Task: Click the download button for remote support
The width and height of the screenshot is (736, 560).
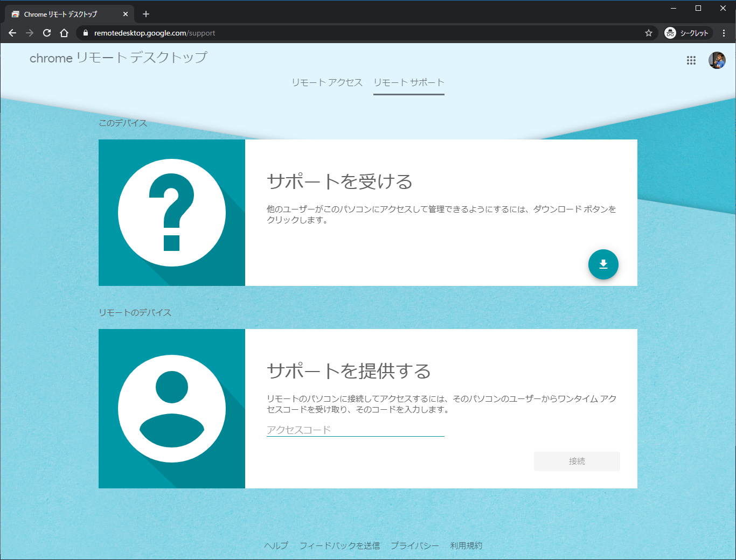Action: click(603, 264)
